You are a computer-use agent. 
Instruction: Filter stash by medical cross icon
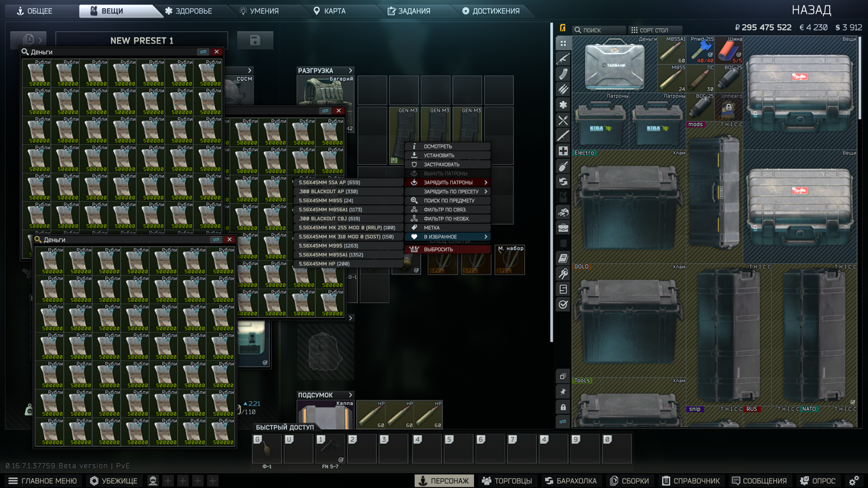(563, 151)
